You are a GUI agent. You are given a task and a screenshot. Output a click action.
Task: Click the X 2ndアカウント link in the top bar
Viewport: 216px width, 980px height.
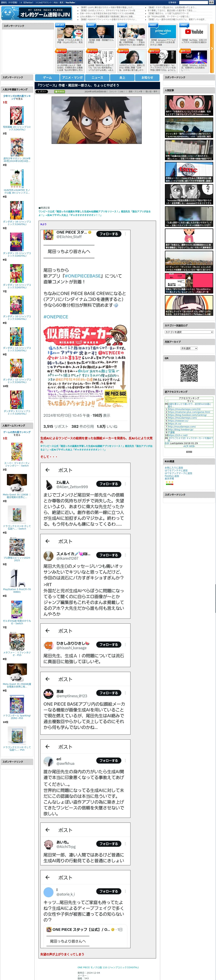pos(44,3)
